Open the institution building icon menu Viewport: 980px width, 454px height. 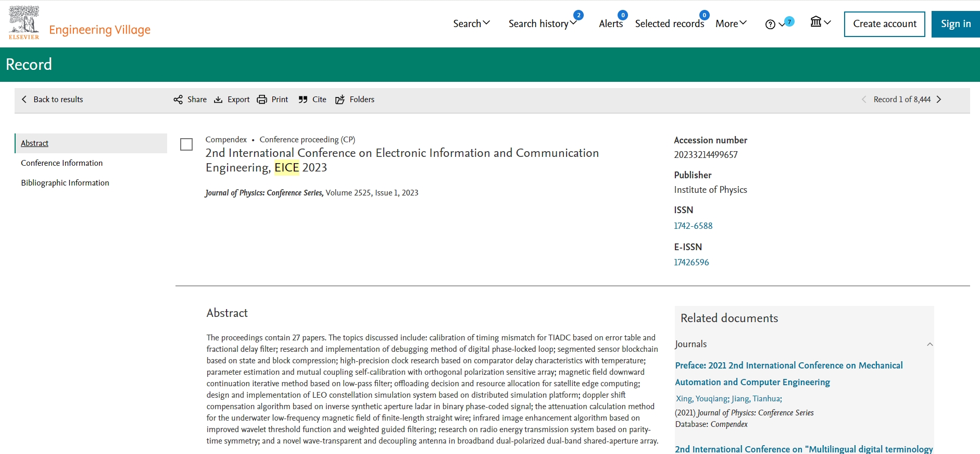pos(816,22)
